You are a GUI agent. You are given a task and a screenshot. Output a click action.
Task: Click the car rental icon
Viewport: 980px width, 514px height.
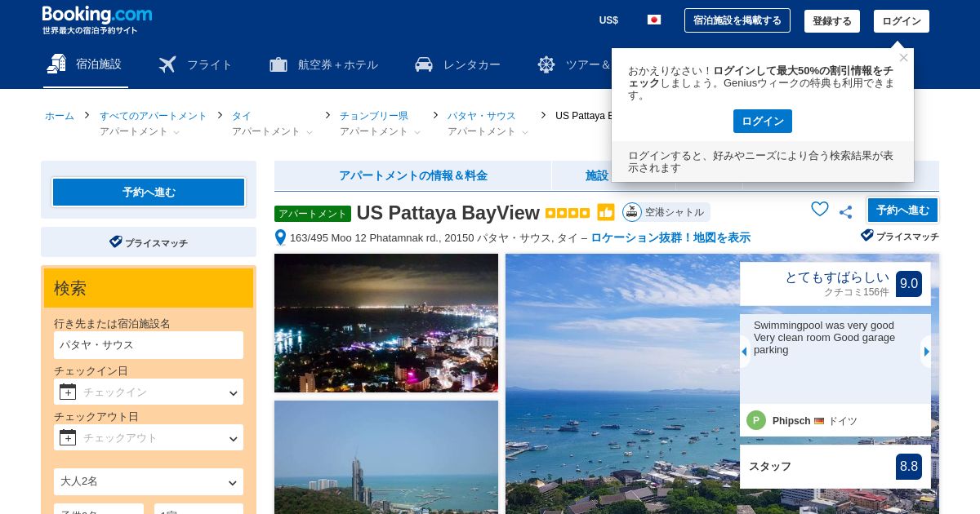tap(423, 64)
